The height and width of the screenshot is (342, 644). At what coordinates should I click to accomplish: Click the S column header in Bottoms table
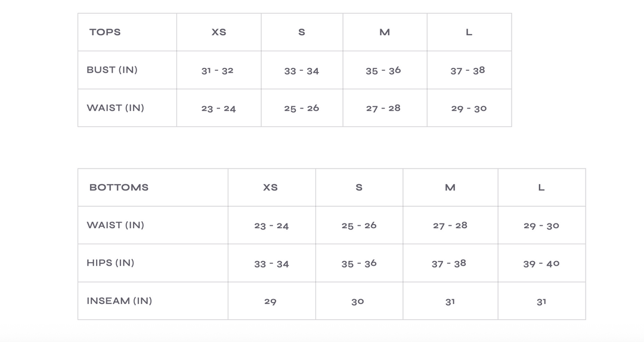(359, 187)
